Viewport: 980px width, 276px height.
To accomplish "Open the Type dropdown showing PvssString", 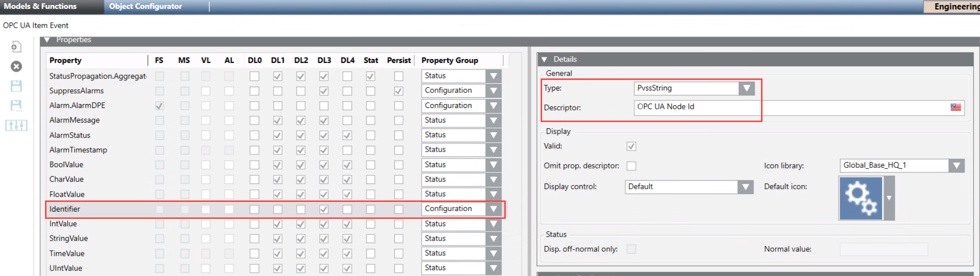I will [x=747, y=88].
